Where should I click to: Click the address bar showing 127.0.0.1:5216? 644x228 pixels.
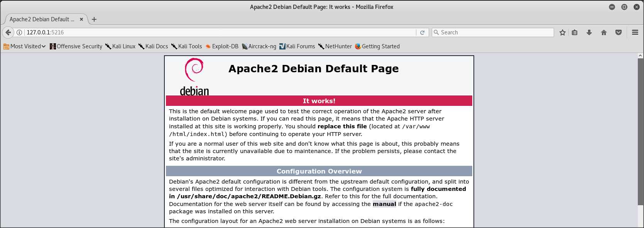(x=220, y=32)
